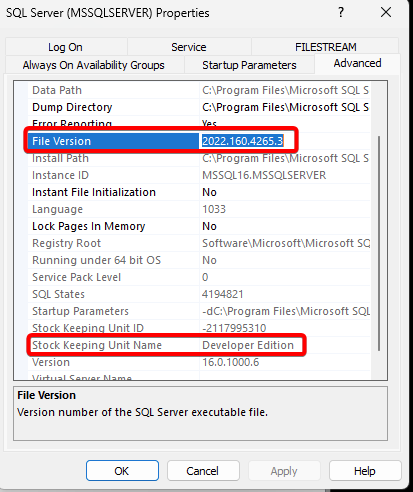Select the File Version property label
Screen dimensions: 413x492
(62, 141)
